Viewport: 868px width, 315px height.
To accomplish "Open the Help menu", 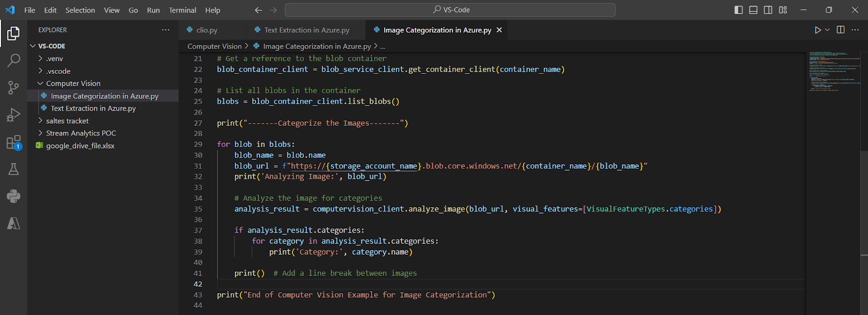I will 213,10.
